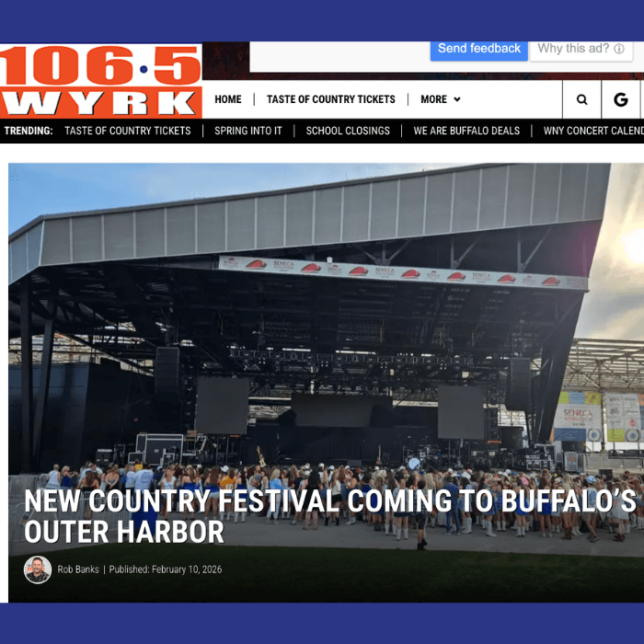Open trending Taste of Country Tickets link
The image size is (644, 644).
[x=128, y=131]
